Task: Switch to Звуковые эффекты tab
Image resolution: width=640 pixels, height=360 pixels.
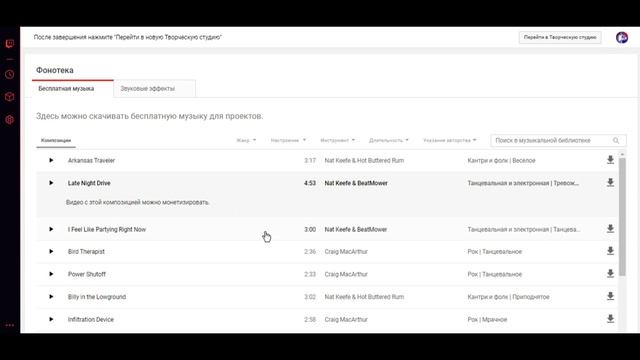Action: pos(155,89)
